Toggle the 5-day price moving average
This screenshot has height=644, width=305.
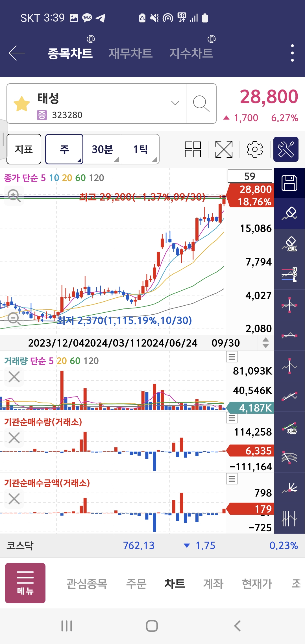pyautogui.click(x=43, y=178)
